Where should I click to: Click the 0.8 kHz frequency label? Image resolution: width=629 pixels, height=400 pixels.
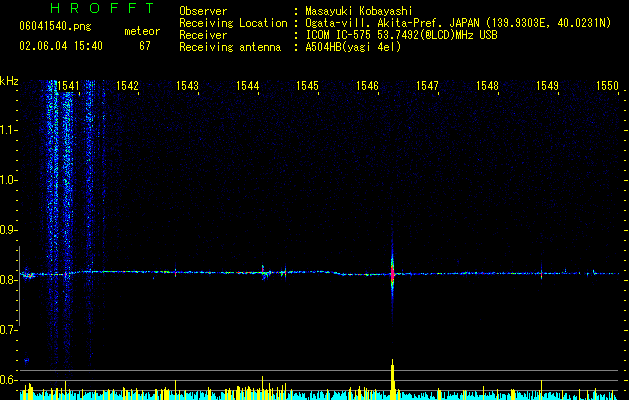[9, 280]
